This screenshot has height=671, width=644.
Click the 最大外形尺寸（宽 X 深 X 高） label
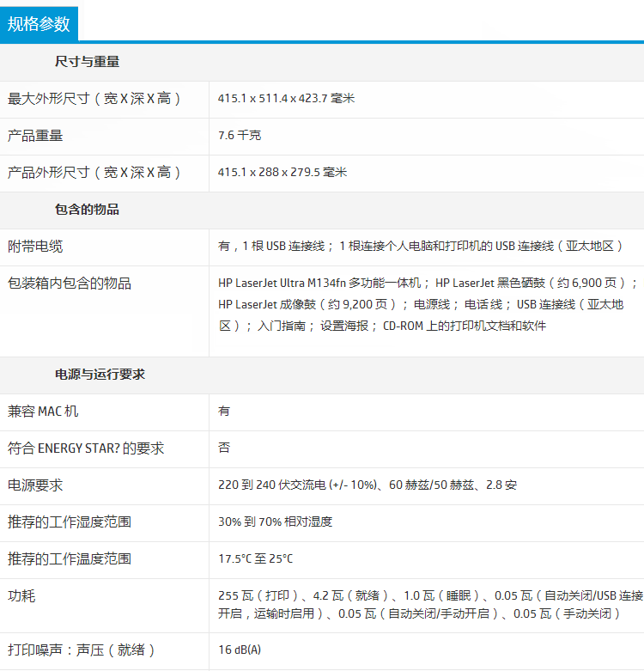pyautogui.click(x=94, y=99)
